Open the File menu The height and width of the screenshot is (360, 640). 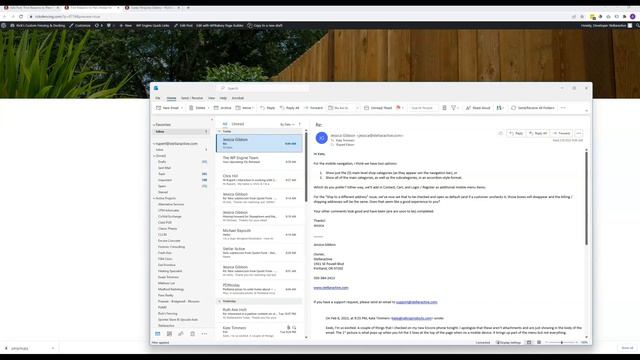pos(158,98)
